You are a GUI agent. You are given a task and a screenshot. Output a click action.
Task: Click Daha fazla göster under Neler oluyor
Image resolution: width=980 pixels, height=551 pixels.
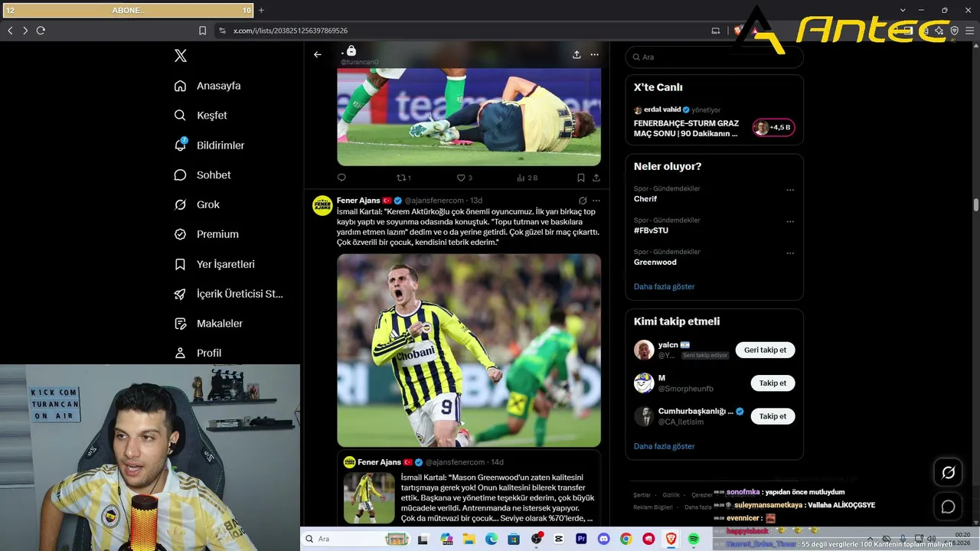click(x=665, y=286)
